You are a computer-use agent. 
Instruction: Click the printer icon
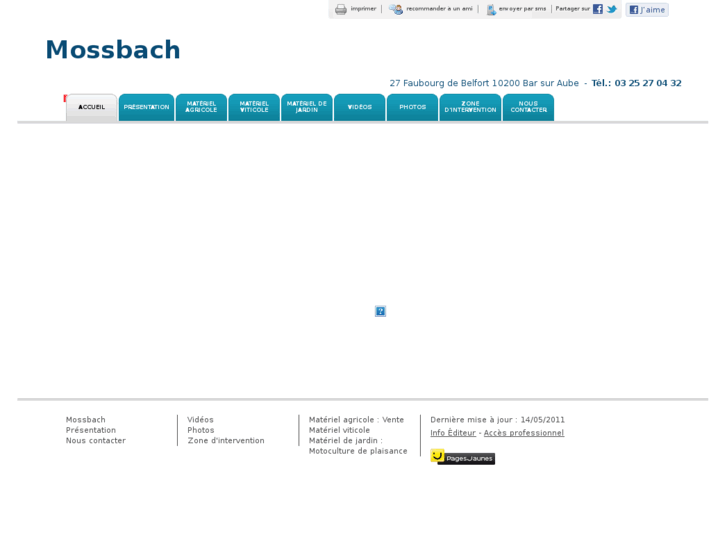(341, 9)
